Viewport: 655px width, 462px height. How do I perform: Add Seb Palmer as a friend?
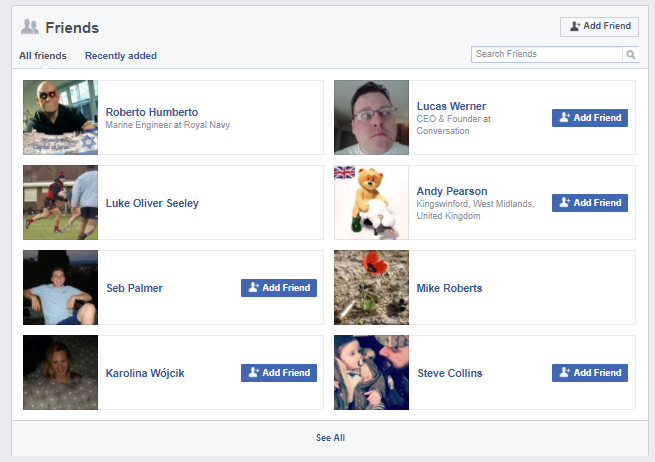(x=279, y=288)
